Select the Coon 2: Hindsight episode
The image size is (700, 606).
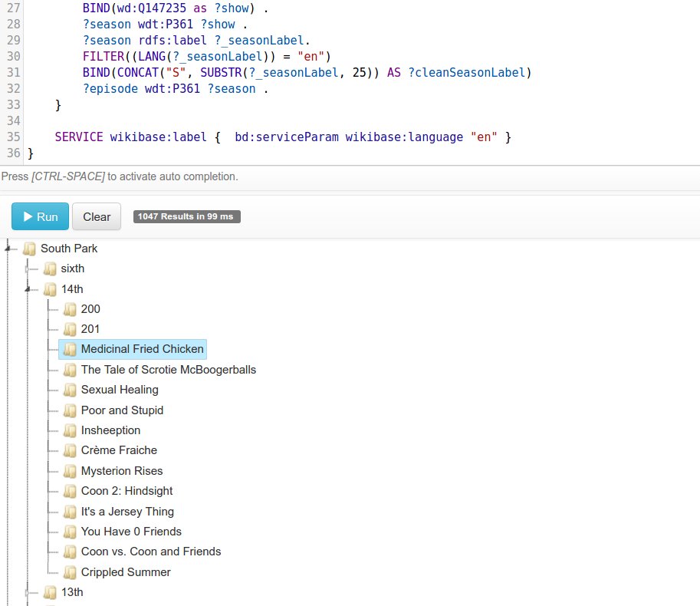127,491
